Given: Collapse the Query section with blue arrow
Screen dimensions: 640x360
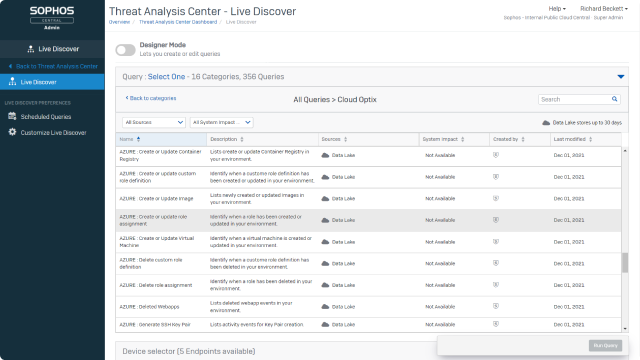Looking at the screenshot, I should 620,77.
